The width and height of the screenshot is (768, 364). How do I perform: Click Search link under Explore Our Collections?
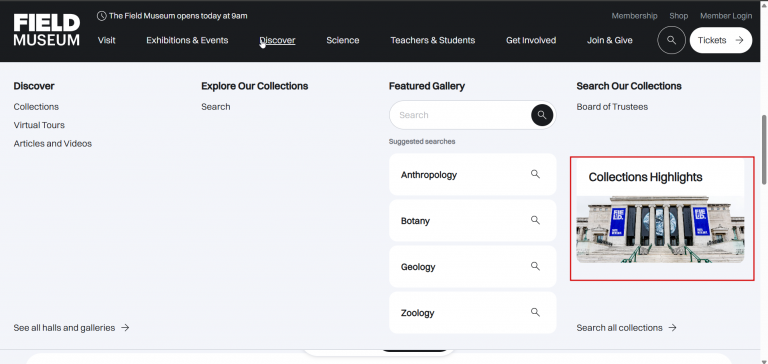click(x=216, y=107)
